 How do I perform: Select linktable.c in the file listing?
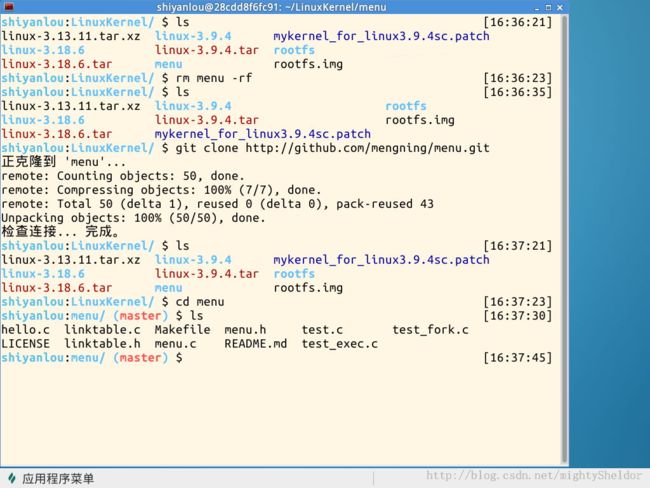102,330
